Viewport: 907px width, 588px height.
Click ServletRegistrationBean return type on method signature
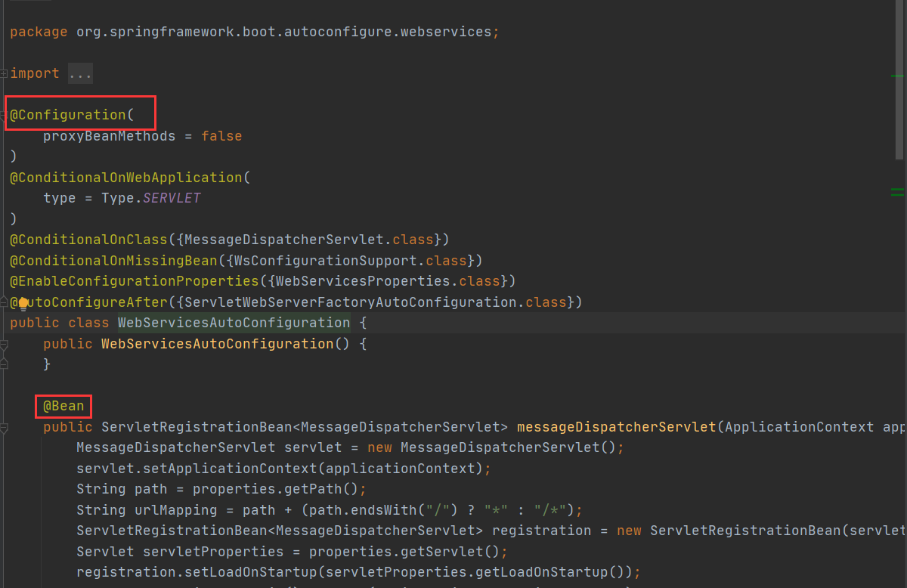coord(197,427)
